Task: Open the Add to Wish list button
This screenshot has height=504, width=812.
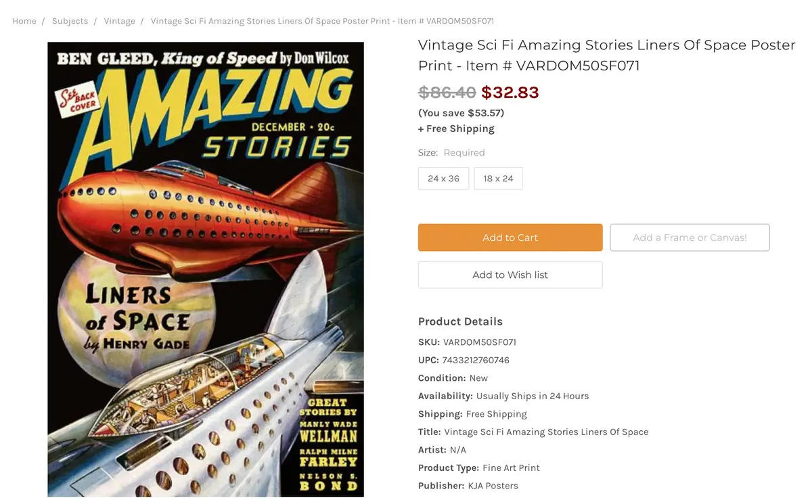Action: [x=510, y=275]
